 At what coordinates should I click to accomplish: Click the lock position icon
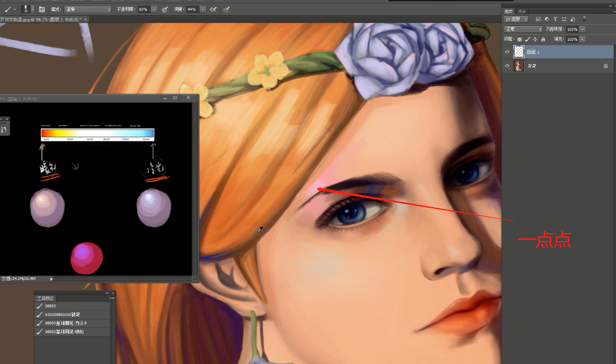pos(535,39)
